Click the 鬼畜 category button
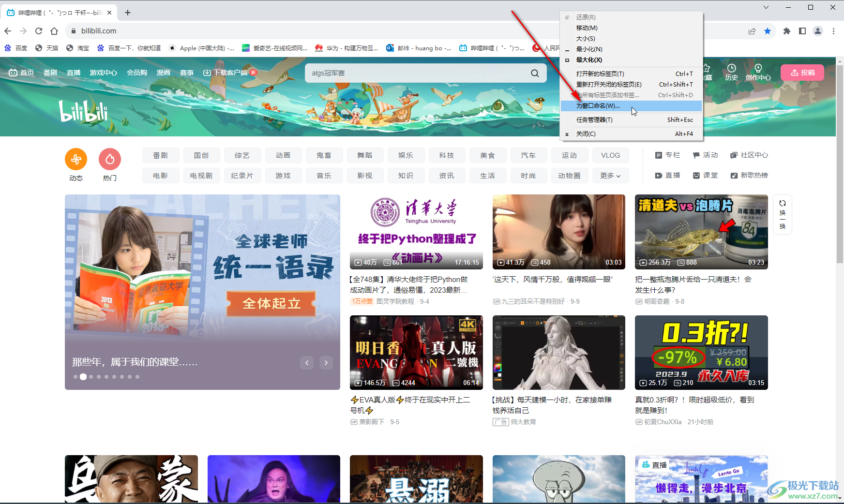 (x=324, y=155)
